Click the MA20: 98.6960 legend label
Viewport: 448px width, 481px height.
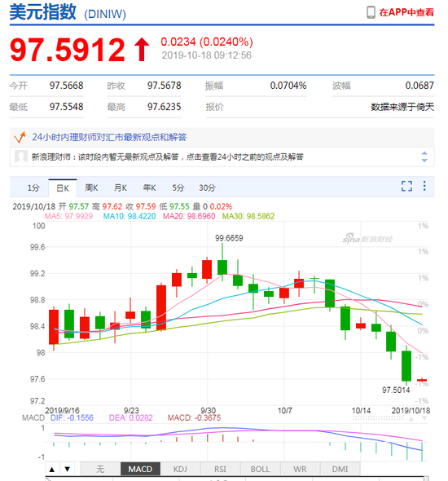[189, 216]
